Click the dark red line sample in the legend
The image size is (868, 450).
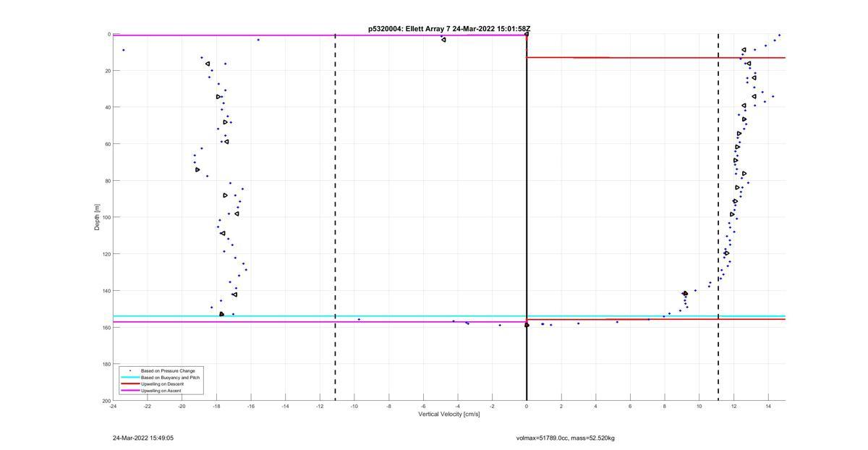(130, 384)
